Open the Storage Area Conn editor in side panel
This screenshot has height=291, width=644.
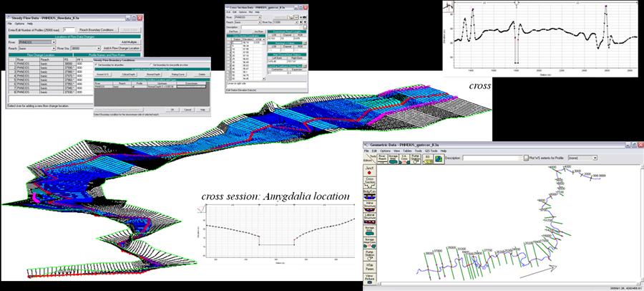369,243
